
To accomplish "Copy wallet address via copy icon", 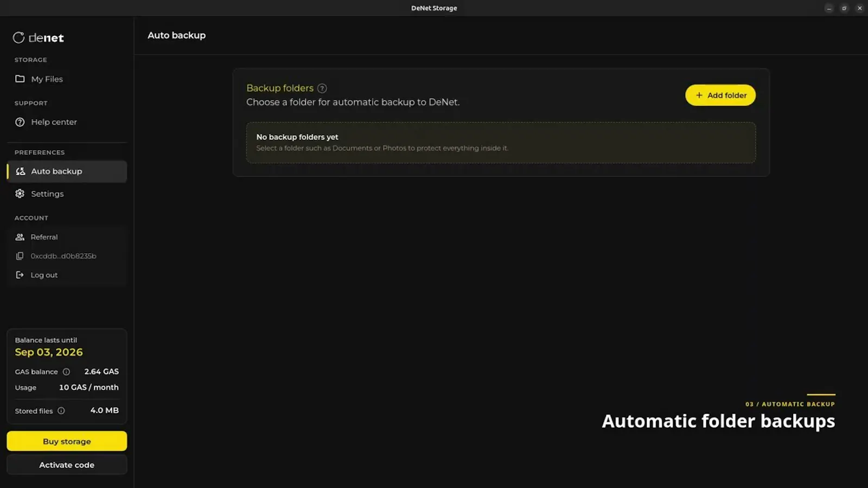I will pyautogui.click(x=20, y=256).
